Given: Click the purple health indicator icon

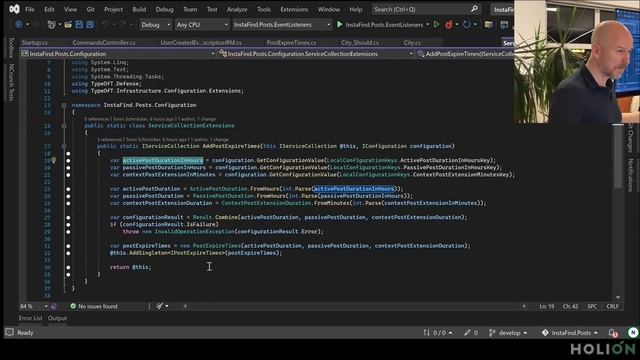Looking at the screenshot, I should 53,306.
